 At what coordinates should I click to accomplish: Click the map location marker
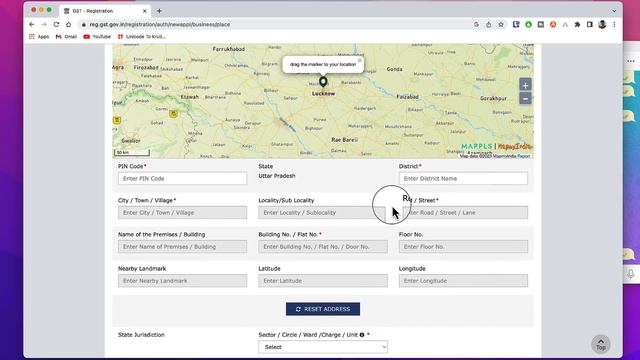coord(323,82)
